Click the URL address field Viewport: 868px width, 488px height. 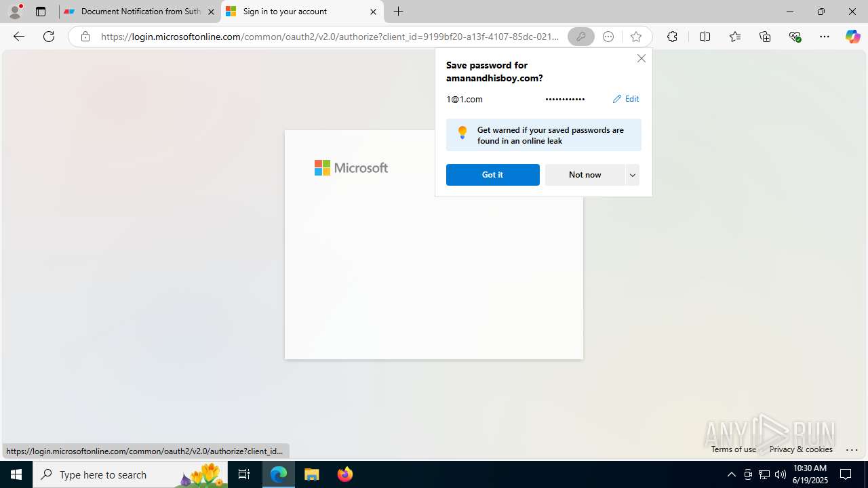pos(330,37)
